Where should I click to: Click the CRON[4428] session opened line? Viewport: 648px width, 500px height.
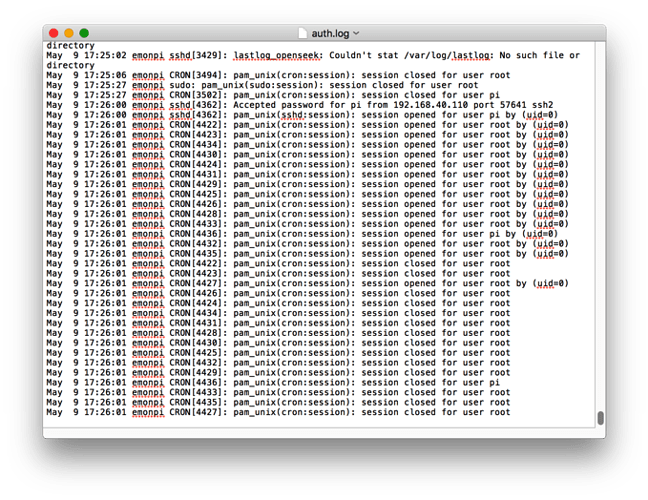[x=307, y=214]
